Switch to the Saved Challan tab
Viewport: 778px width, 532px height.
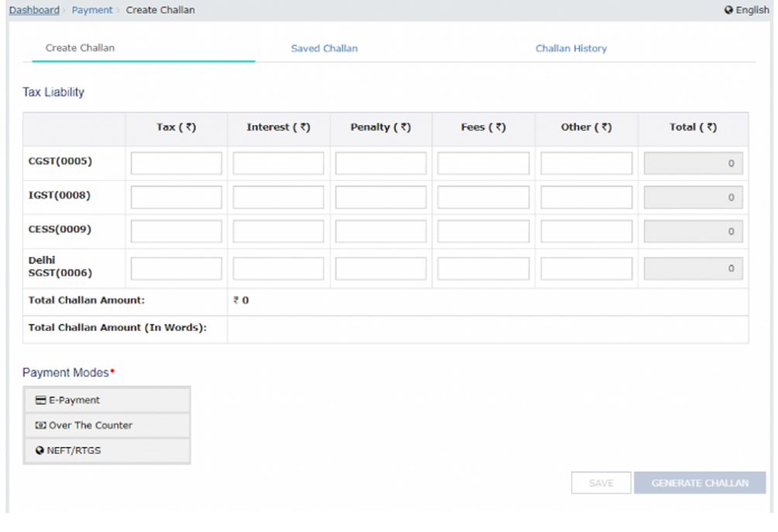324,48
